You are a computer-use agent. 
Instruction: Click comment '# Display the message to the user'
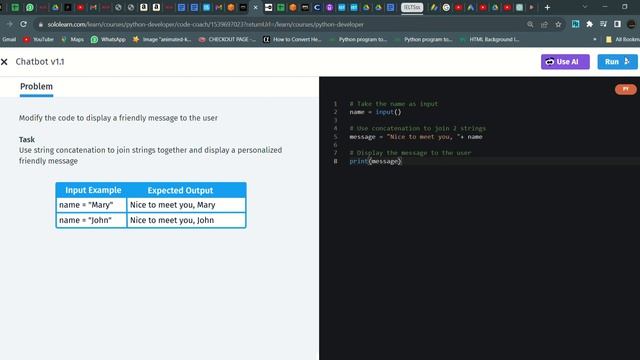[410, 153]
